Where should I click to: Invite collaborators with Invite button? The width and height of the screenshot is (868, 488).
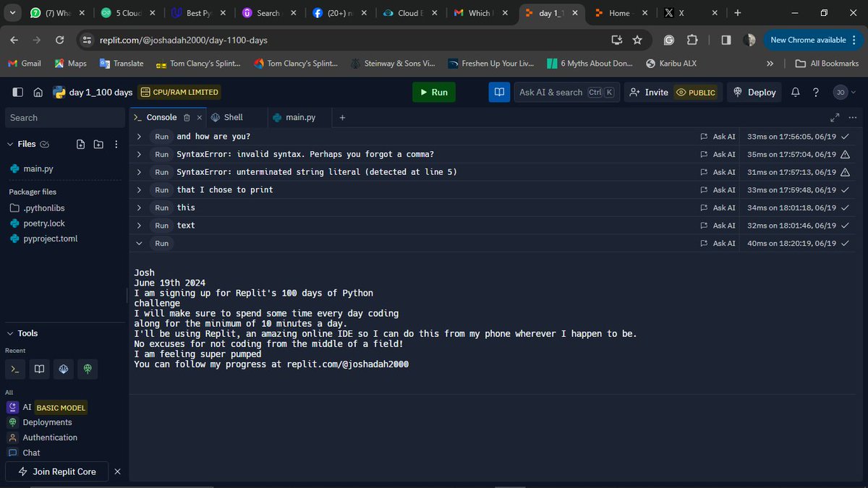pyautogui.click(x=649, y=92)
